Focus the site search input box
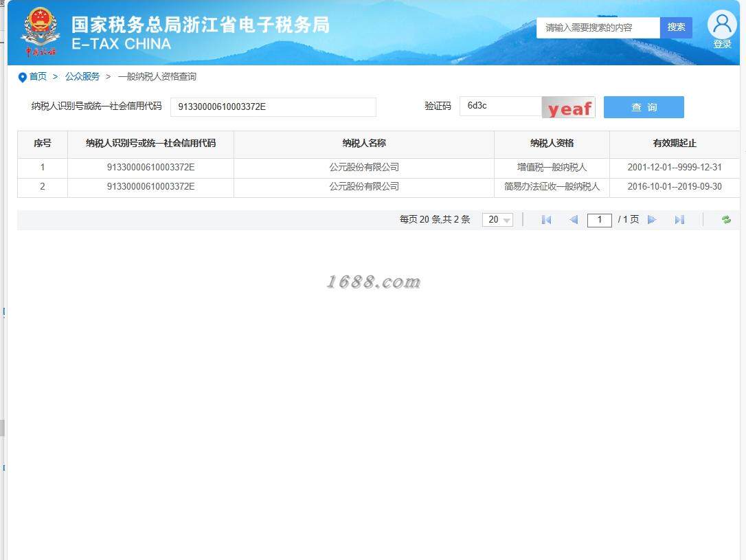746x560 pixels. click(x=598, y=27)
